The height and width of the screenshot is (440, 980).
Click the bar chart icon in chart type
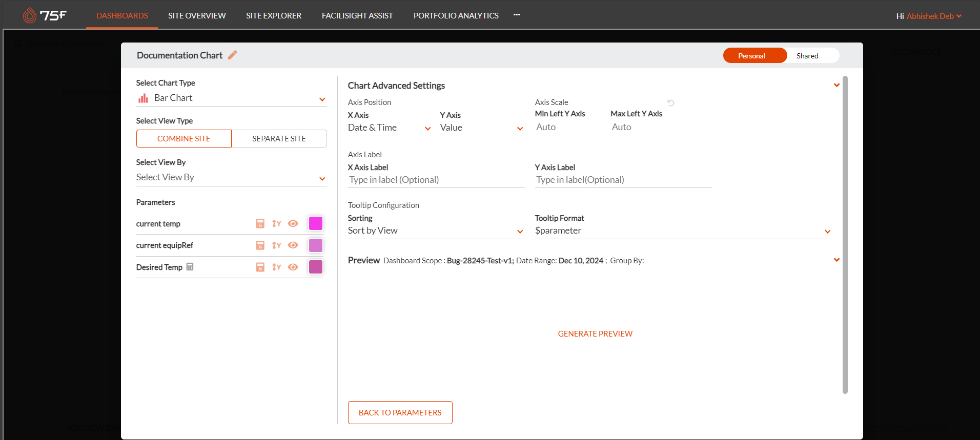pos(143,98)
